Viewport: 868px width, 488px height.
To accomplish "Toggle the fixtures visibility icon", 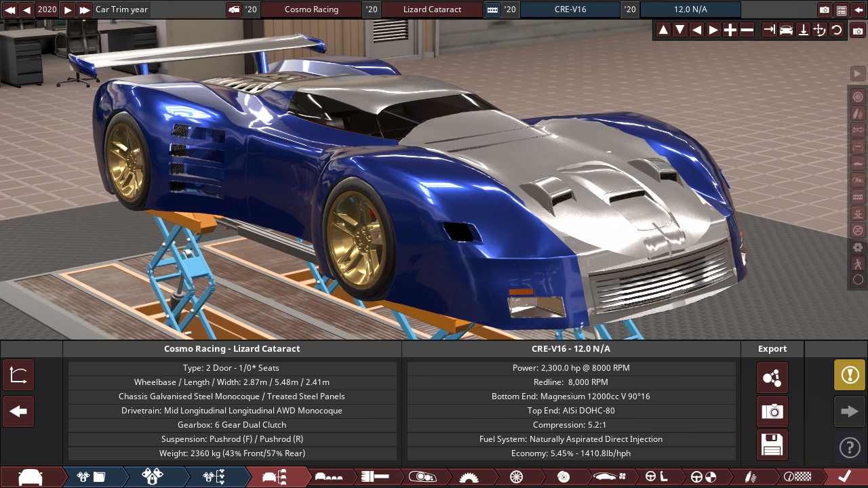I will [858, 180].
